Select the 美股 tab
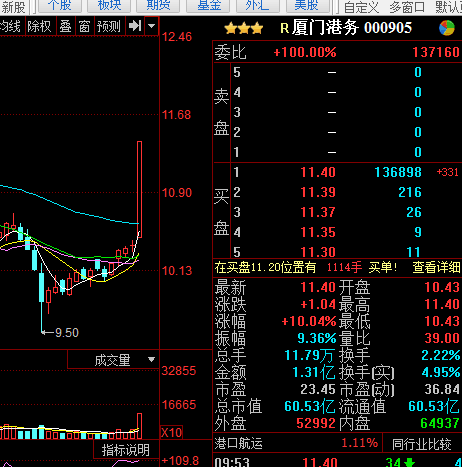The width and height of the screenshot is (462, 467). pos(306,6)
